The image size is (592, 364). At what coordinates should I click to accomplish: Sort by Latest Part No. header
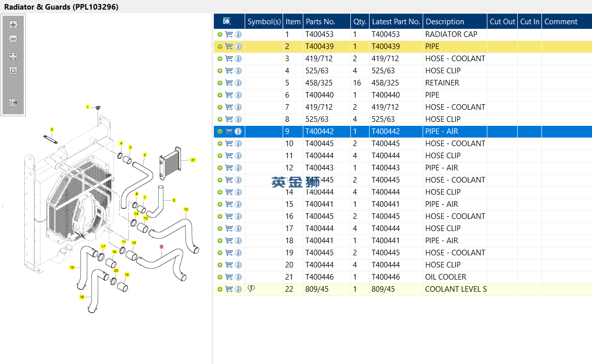pos(396,22)
